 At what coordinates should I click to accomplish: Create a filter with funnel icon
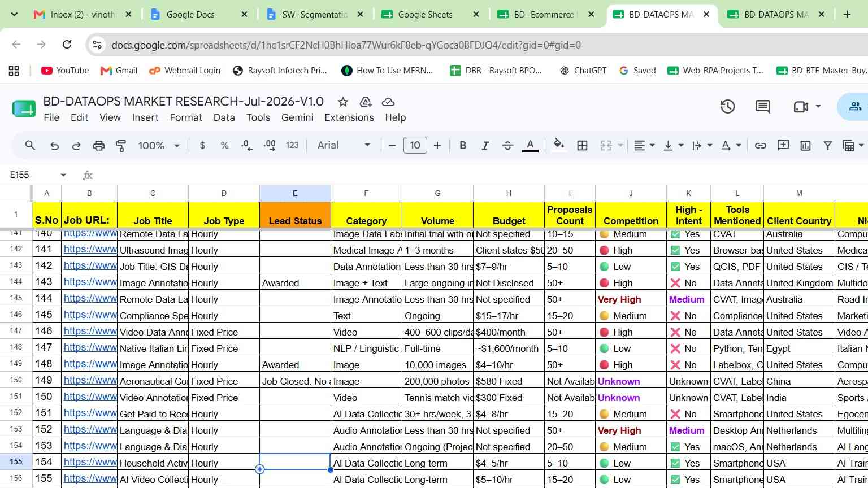pyautogui.click(x=827, y=146)
